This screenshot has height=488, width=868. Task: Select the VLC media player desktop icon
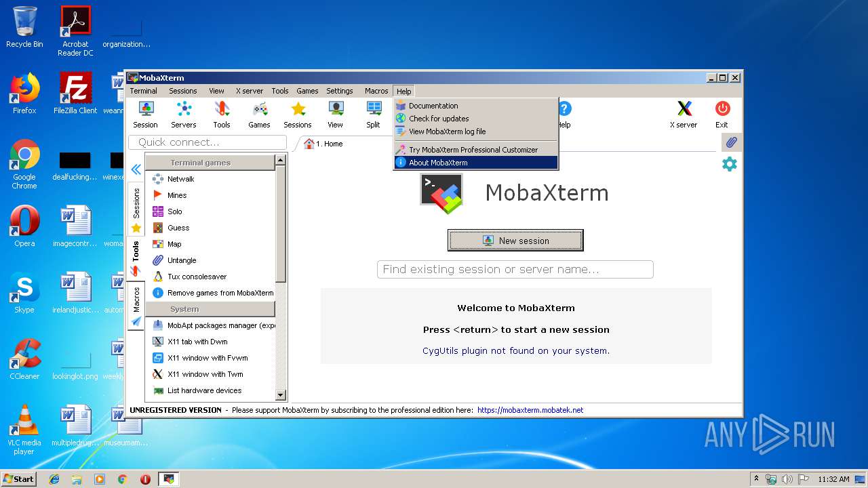click(24, 430)
